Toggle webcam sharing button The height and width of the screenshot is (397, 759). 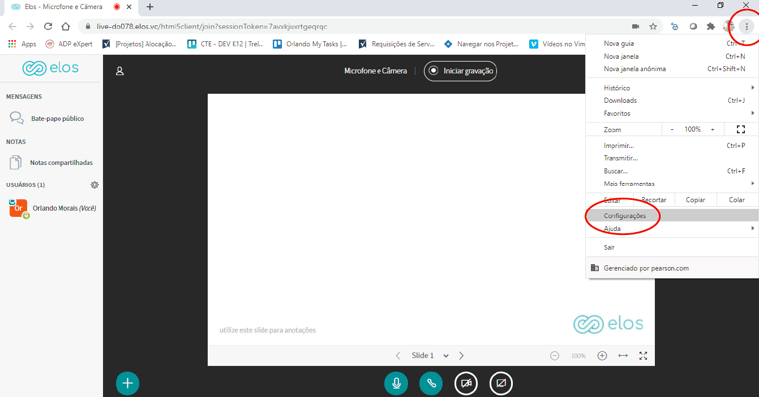466,383
